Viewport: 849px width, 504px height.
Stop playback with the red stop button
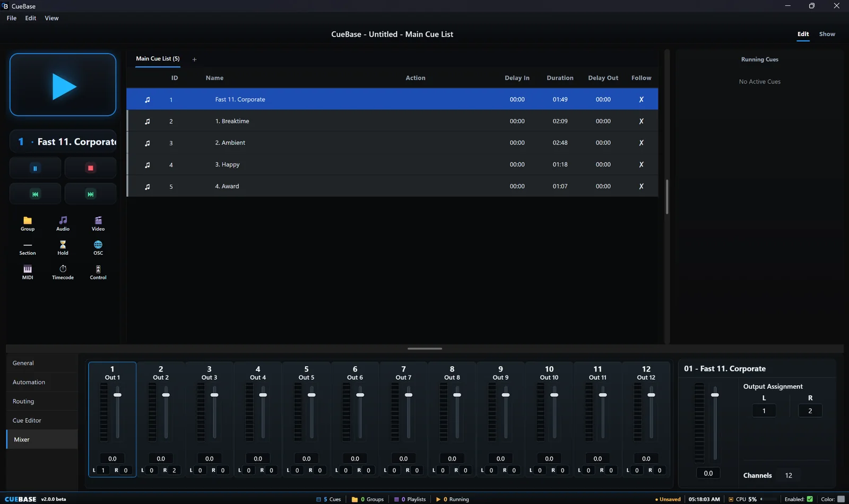click(91, 168)
